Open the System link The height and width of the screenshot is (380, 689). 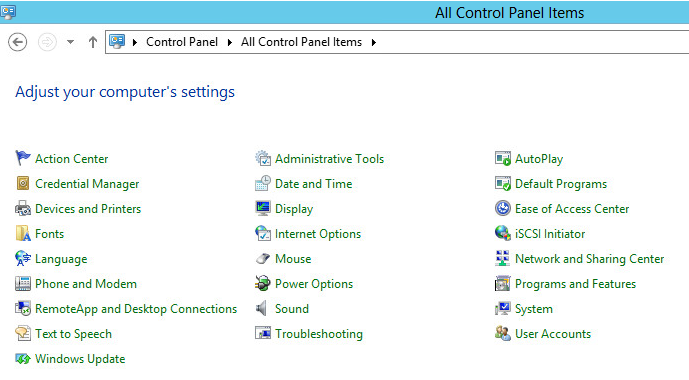pos(534,309)
